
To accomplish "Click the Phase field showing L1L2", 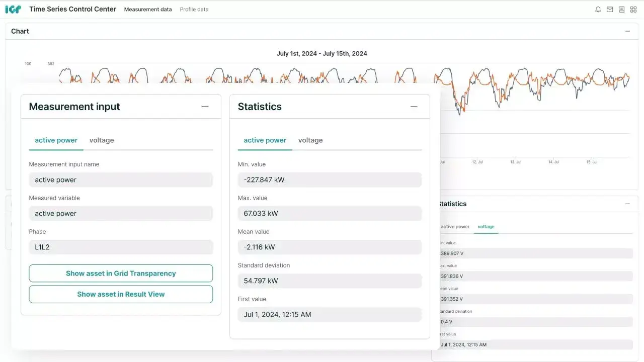I will tap(121, 247).
